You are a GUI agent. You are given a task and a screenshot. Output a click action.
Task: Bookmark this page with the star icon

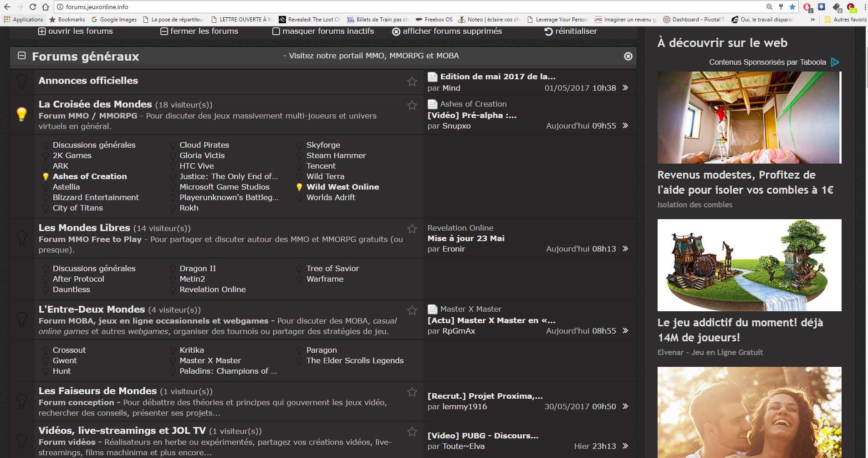792,7
